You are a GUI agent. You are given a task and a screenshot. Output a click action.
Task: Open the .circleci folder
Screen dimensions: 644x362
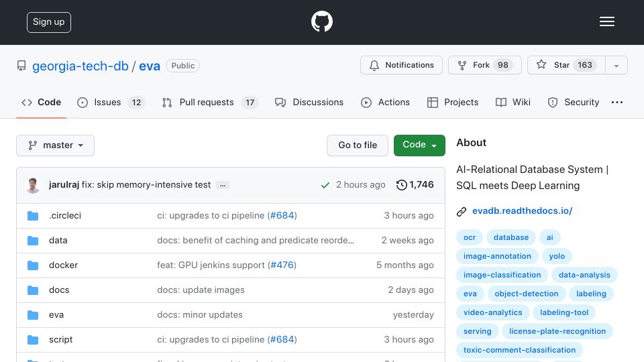tap(65, 215)
